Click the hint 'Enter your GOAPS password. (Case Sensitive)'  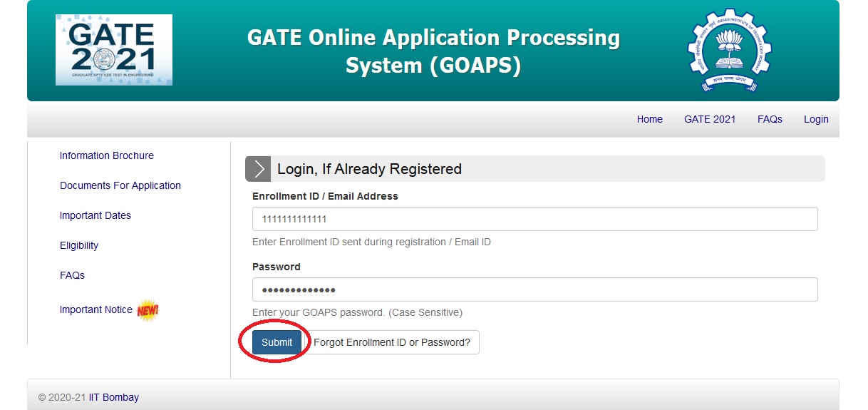pyautogui.click(x=357, y=312)
